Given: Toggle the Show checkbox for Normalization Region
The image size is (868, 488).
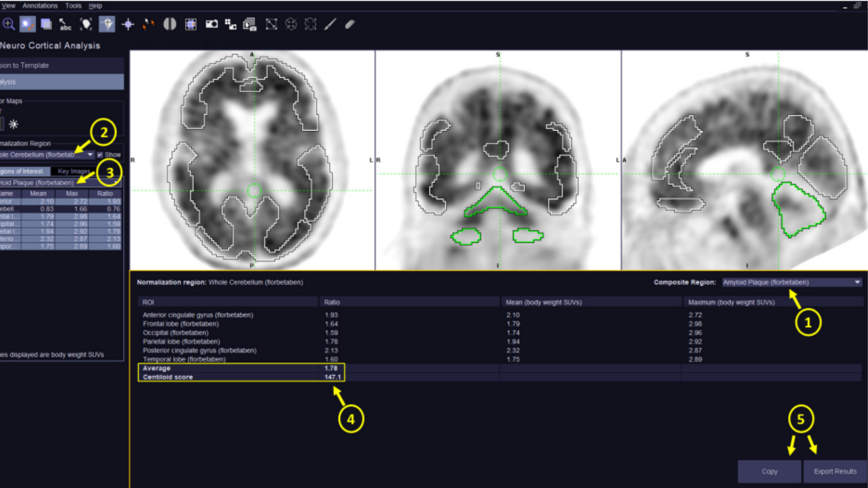Looking at the screenshot, I should pos(99,154).
